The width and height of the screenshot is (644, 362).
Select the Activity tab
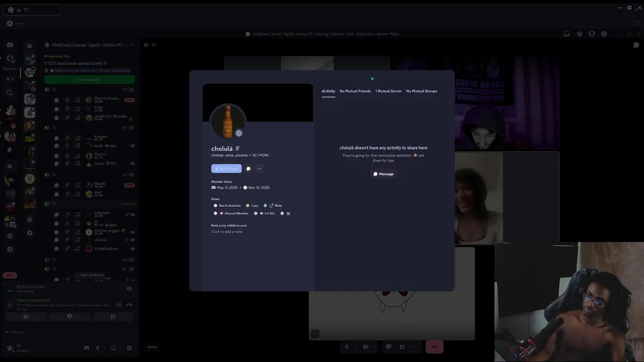pos(329,91)
